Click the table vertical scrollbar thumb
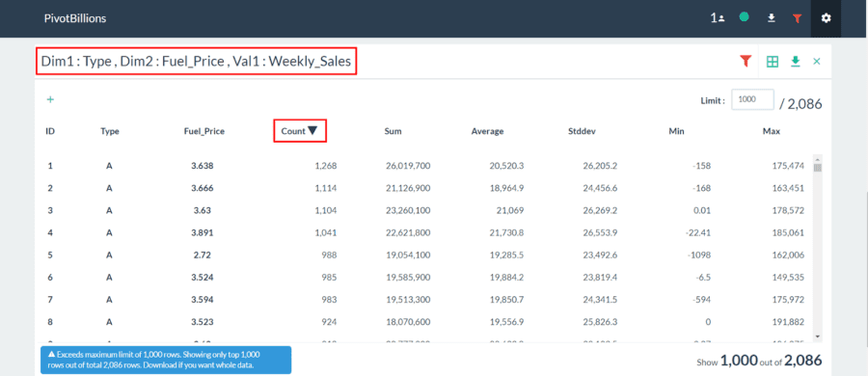868x376 pixels. point(817,167)
